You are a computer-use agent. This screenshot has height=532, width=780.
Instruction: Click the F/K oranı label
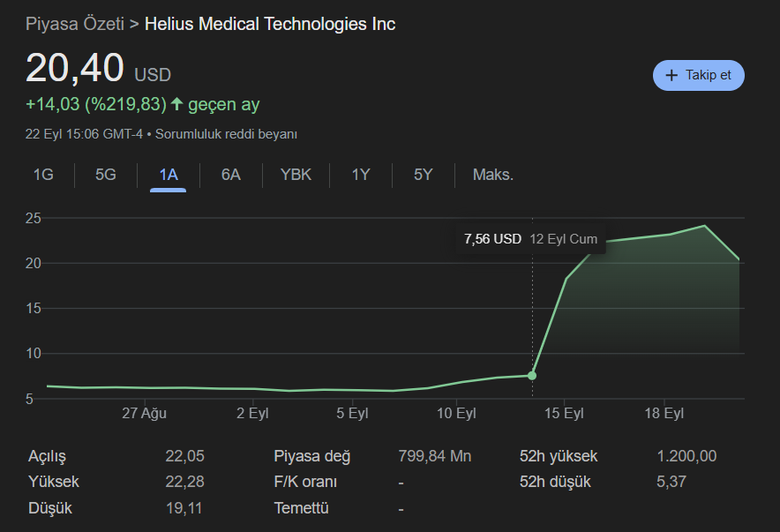point(305,482)
